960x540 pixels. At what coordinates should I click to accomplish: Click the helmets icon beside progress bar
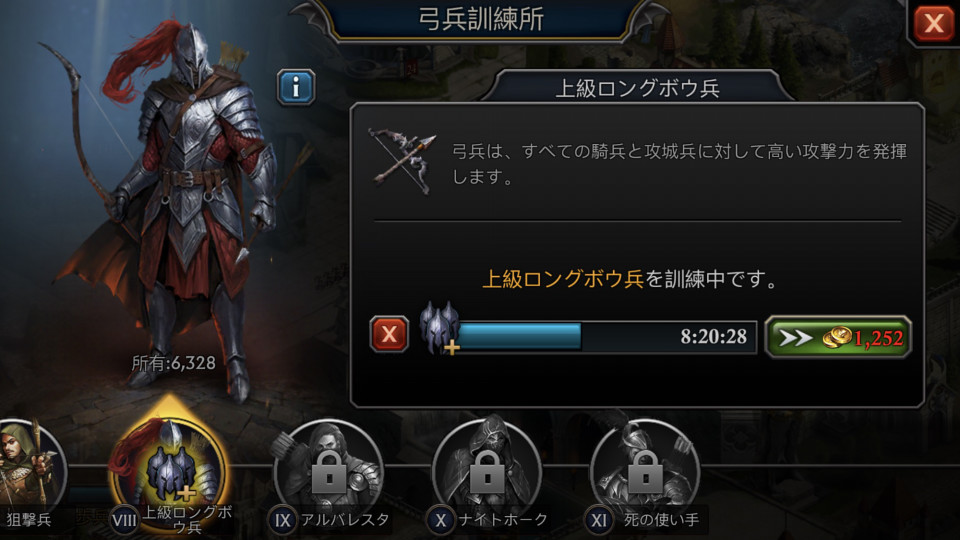[x=440, y=328]
